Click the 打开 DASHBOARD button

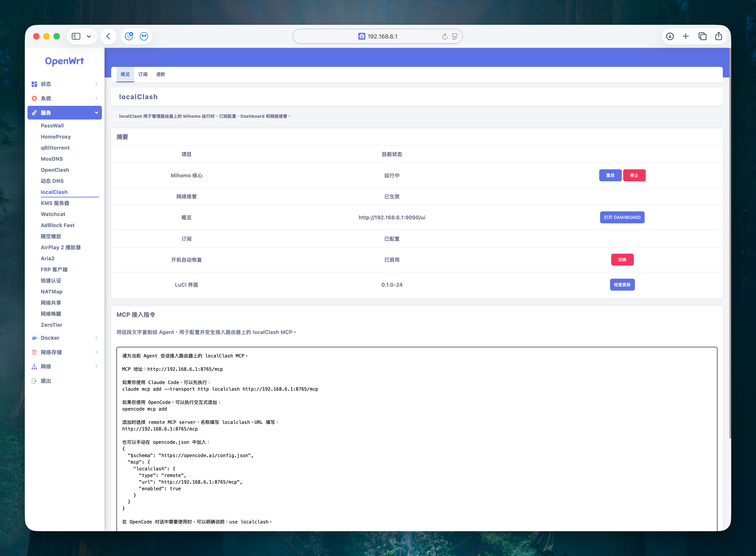622,217
